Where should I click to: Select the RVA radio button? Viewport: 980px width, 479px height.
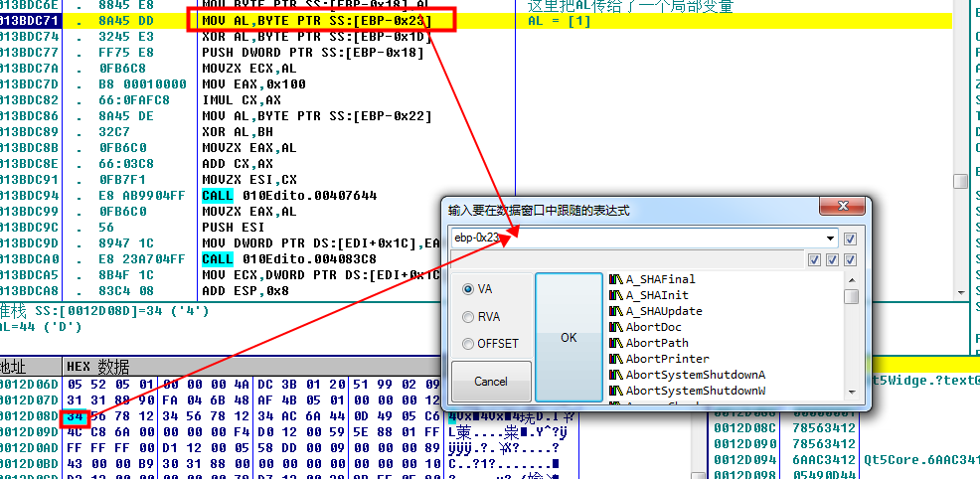click(467, 317)
